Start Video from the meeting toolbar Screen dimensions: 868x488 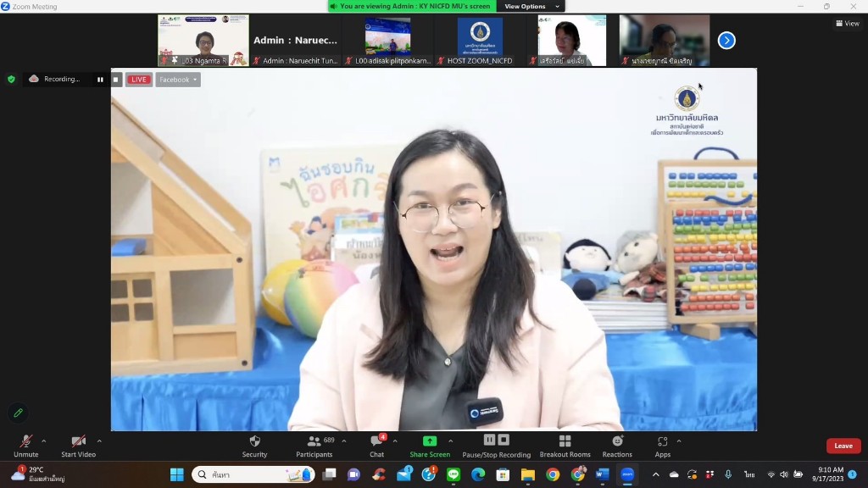point(78,446)
